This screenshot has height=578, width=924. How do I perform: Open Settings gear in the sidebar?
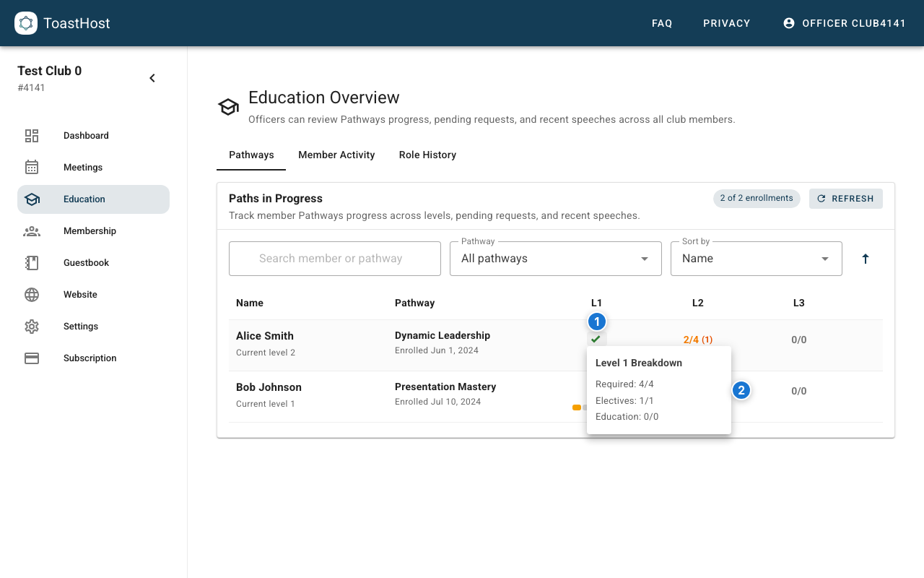pyautogui.click(x=32, y=327)
